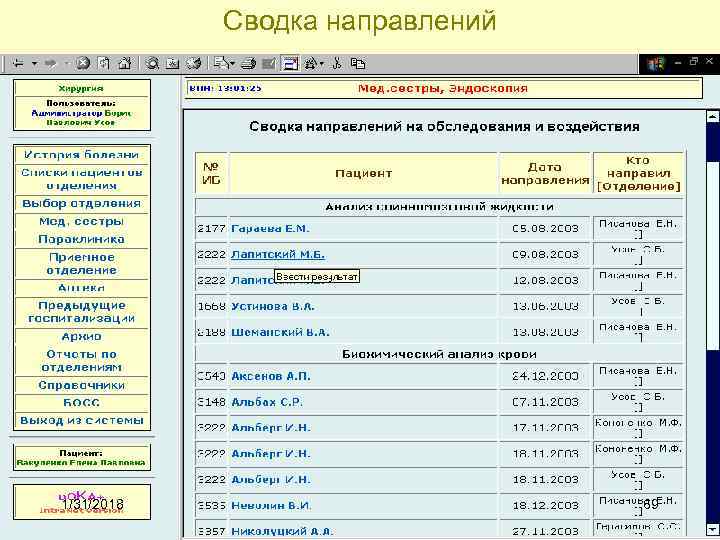Open the Back history dropdown arrow

click(x=34, y=63)
